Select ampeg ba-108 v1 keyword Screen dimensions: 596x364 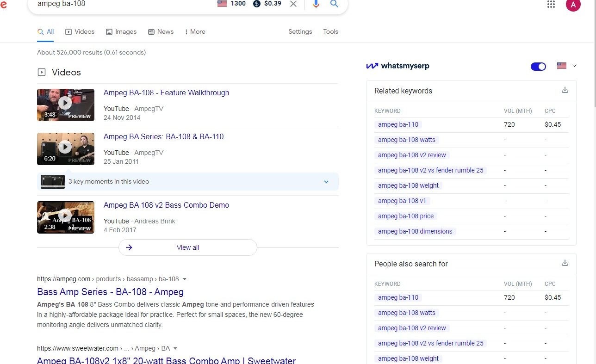(402, 201)
